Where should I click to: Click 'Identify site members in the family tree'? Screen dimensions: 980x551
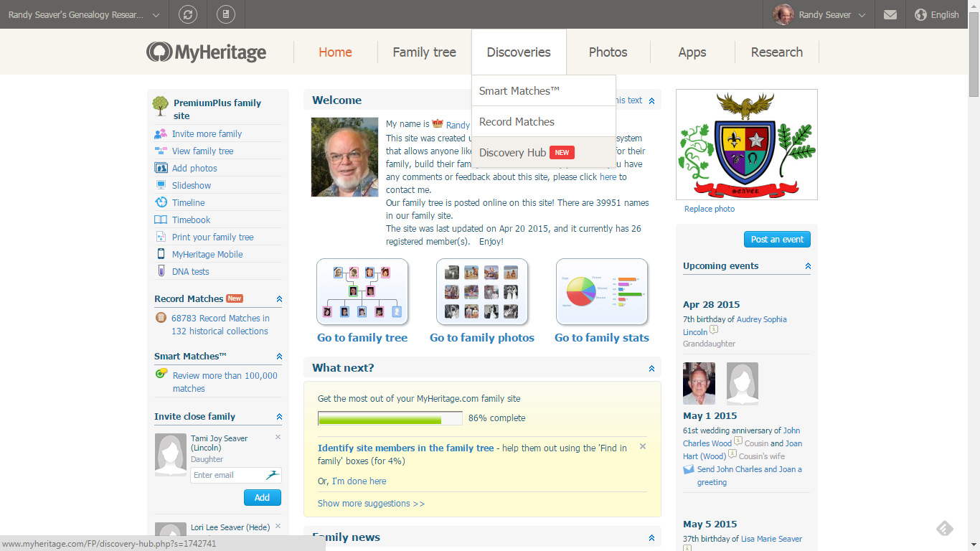(x=406, y=448)
